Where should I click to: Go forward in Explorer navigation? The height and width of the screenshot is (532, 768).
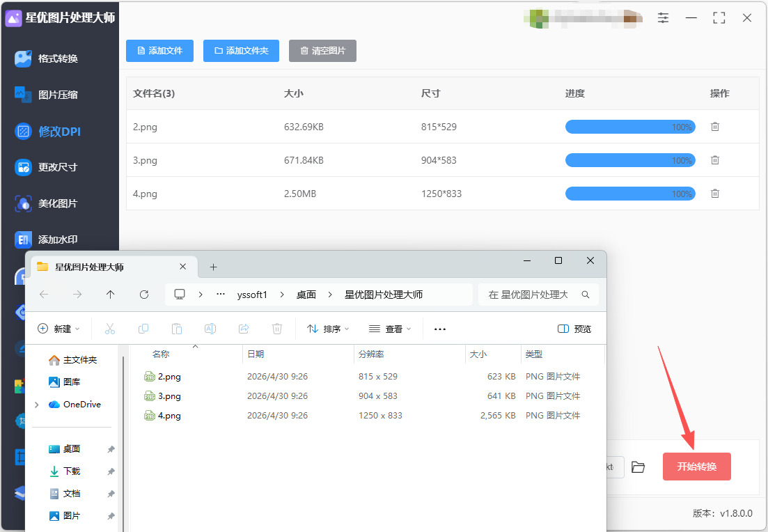click(77, 295)
